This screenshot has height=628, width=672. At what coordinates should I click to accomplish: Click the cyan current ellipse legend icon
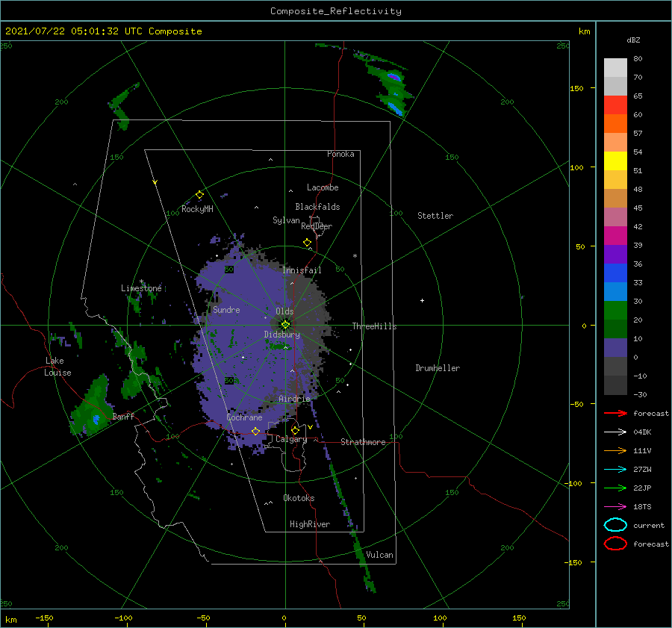pyautogui.click(x=615, y=525)
